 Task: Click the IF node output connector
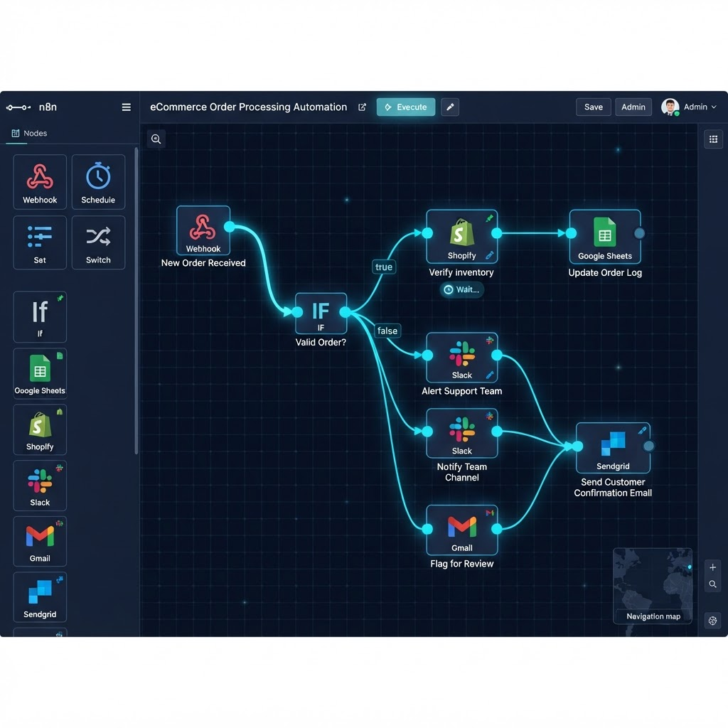coord(345,312)
